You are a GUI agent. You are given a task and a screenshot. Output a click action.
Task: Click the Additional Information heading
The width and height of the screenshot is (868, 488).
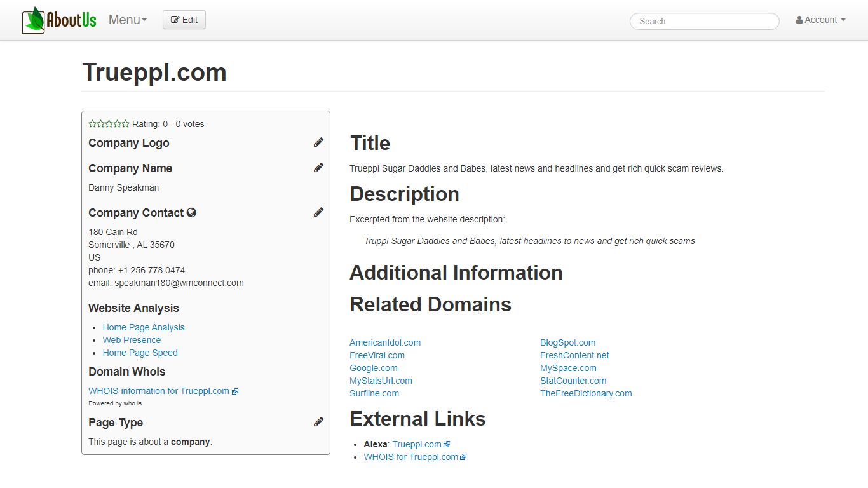pos(456,273)
